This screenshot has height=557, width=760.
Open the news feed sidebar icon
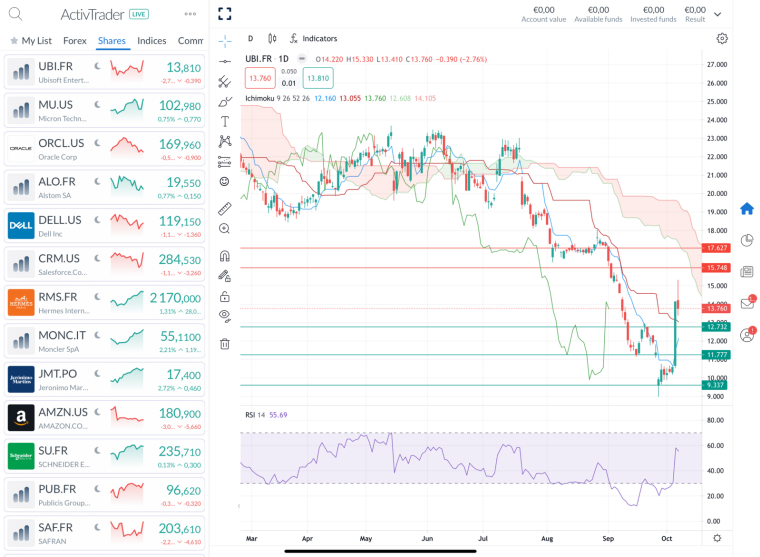747,271
